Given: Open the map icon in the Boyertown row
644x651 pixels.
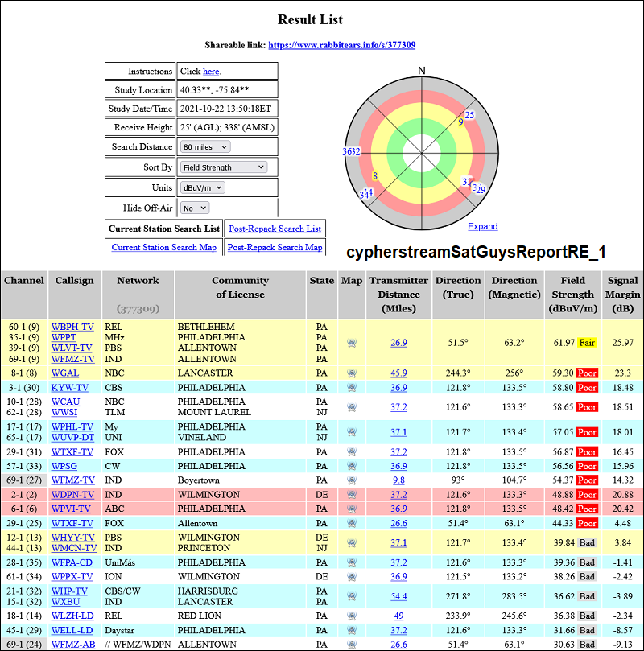Looking at the screenshot, I should [x=352, y=480].
